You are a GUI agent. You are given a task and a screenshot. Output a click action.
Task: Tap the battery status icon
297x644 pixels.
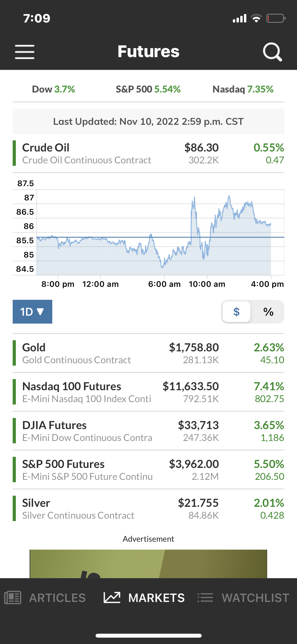click(276, 19)
